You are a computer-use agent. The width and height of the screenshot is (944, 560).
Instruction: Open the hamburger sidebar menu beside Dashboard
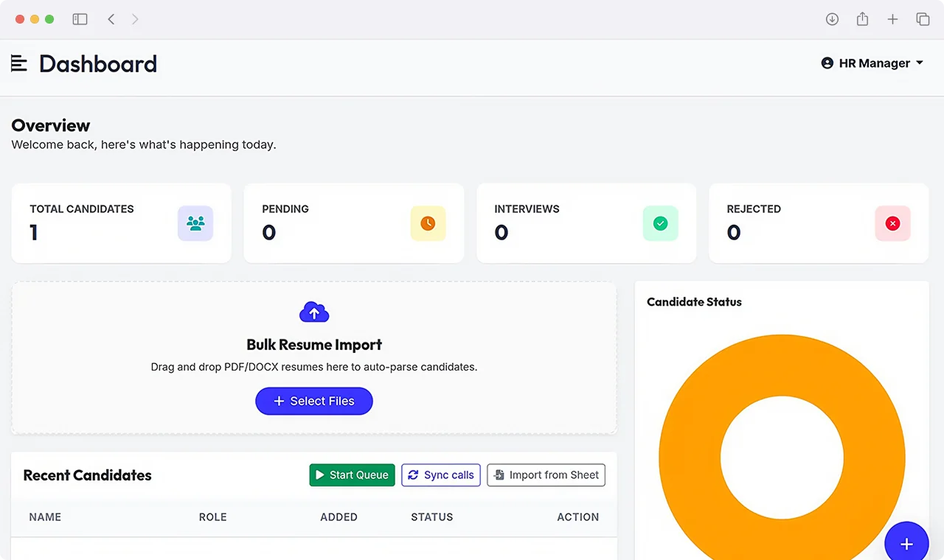(x=19, y=63)
